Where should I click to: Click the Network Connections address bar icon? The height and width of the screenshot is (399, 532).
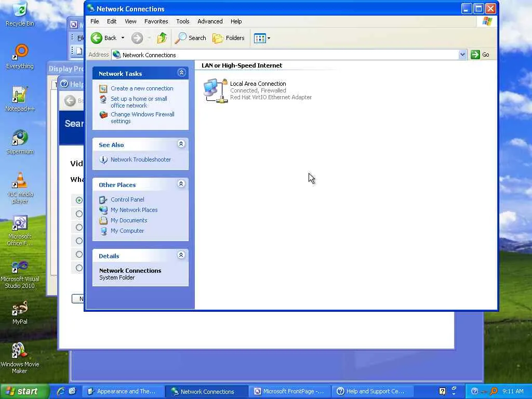pos(117,55)
